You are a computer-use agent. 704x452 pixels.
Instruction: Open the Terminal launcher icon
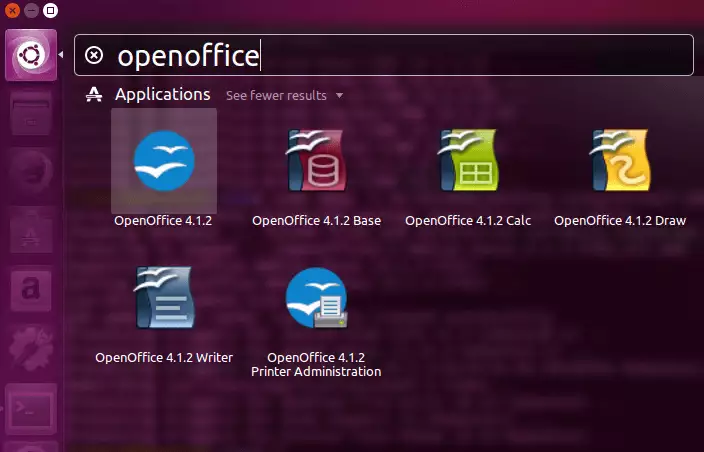pyautogui.click(x=31, y=408)
